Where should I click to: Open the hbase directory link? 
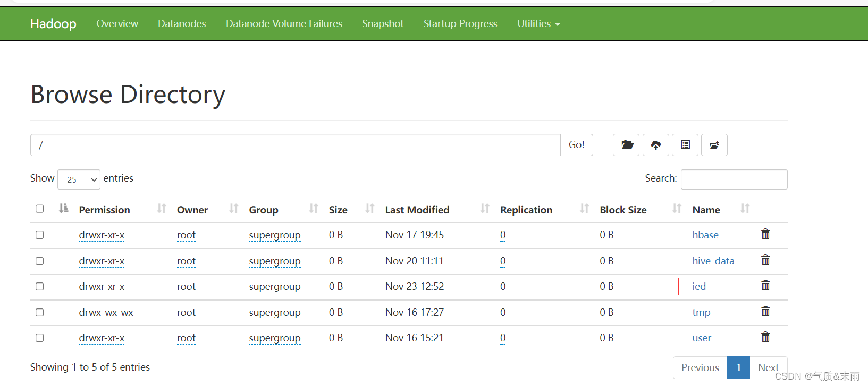coord(705,235)
